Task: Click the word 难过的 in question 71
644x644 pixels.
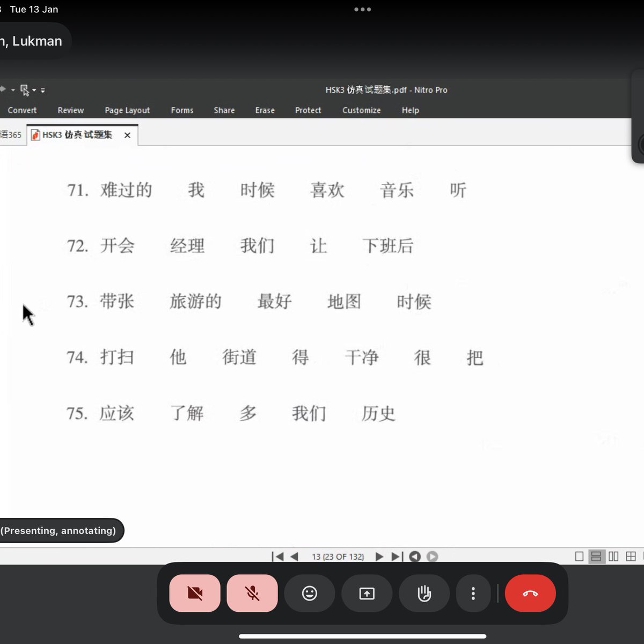Action: coord(126,190)
